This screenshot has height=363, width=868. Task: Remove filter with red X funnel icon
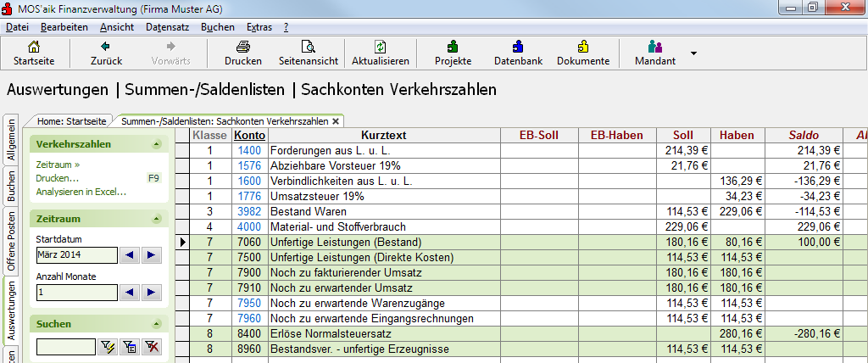(x=151, y=347)
